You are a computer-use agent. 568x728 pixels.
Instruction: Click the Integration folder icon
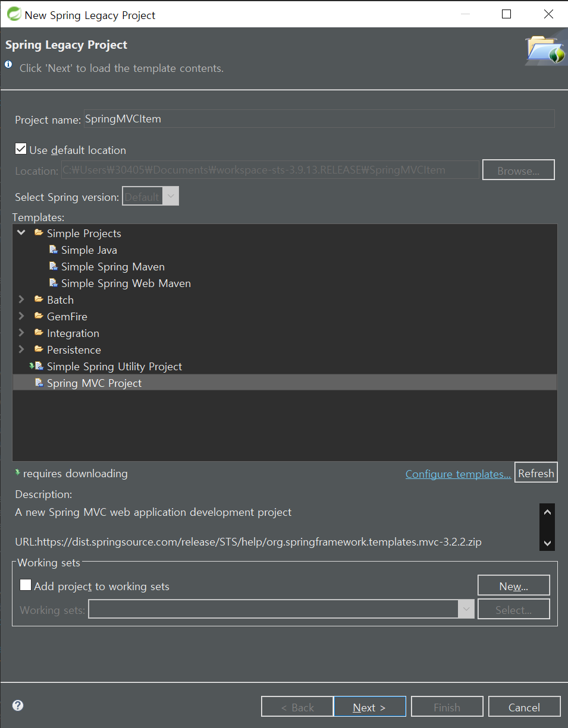pos(39,333)
